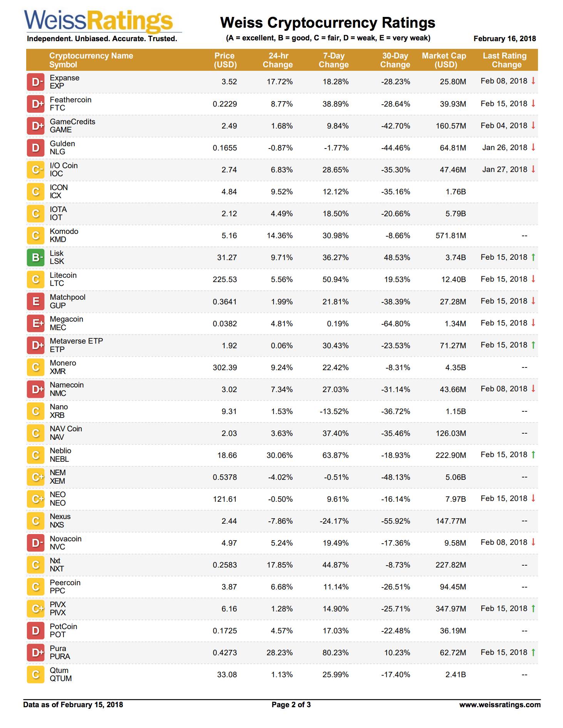Select the Neblio Feb 15, 2018 rating date
The width and height of the screenshot is (563, 728).
pos(504,454)
